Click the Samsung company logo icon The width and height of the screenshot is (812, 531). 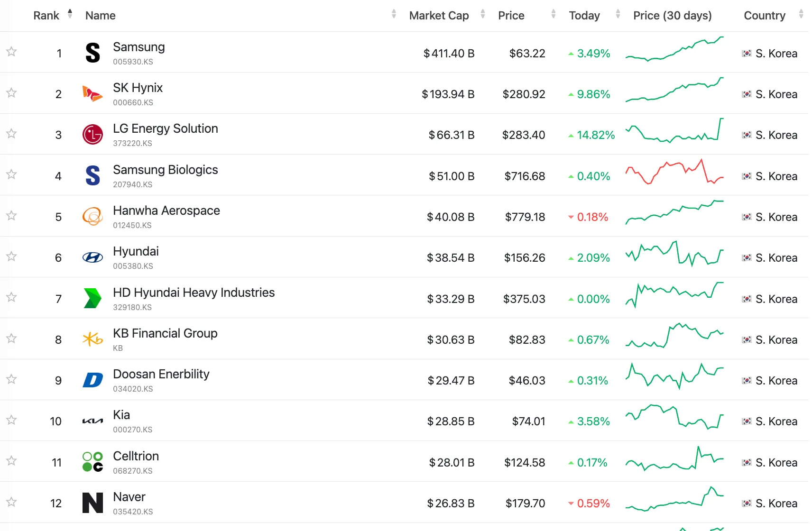pyautogui.click(x=92, y=53)
